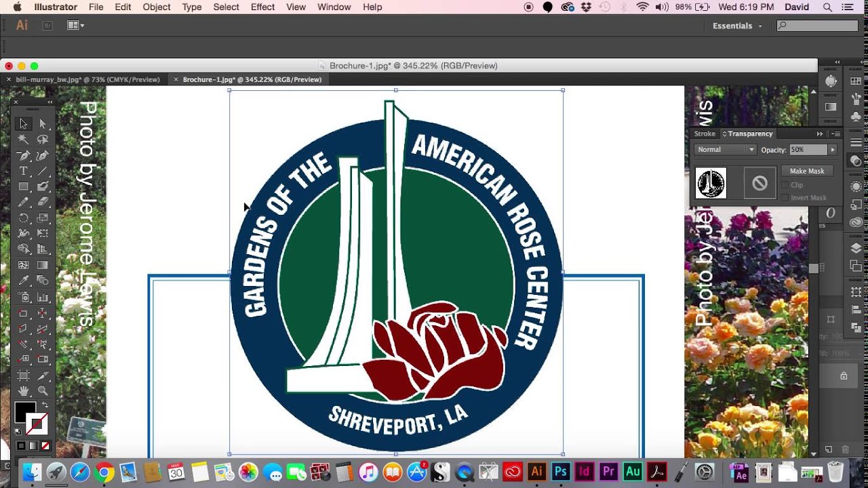Select the Hand tool
This screenshot has height=488, width=868.
(23, 390)
